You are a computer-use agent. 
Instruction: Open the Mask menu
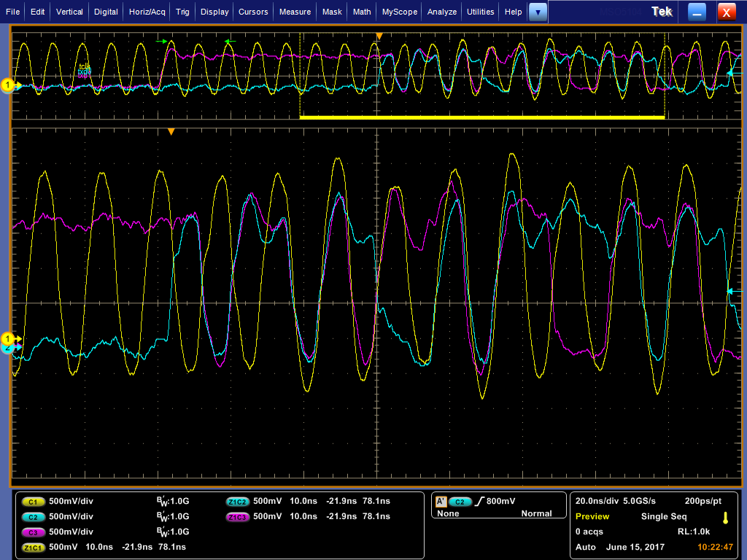pos(332,12)
